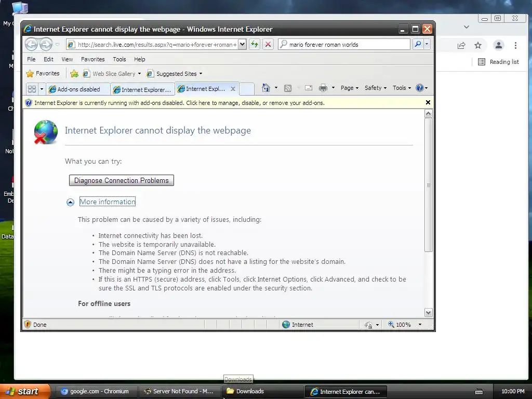This screenshot has height=399, width=532.
Task: Open the Home button dropdown arrow
Action: point(276,88)
